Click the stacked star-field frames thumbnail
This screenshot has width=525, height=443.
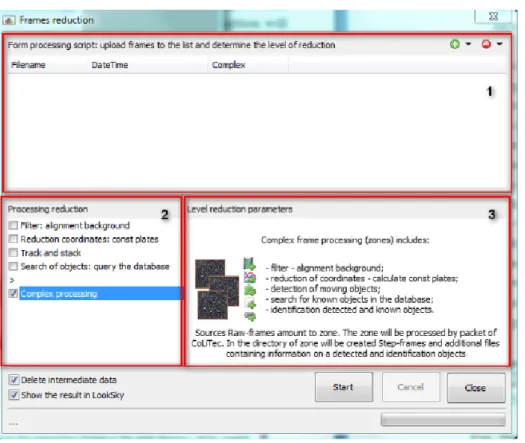pyautogui.click(x=217, y=289)
